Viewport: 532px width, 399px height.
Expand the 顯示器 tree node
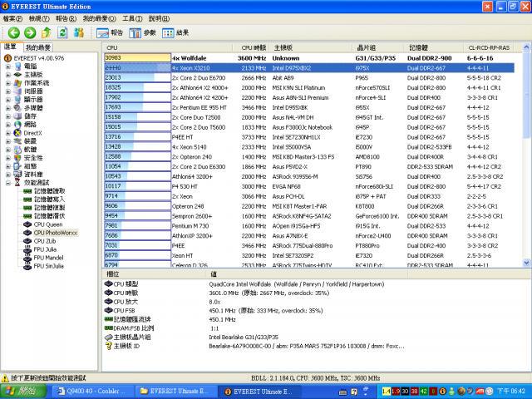(x=7, y=100)
